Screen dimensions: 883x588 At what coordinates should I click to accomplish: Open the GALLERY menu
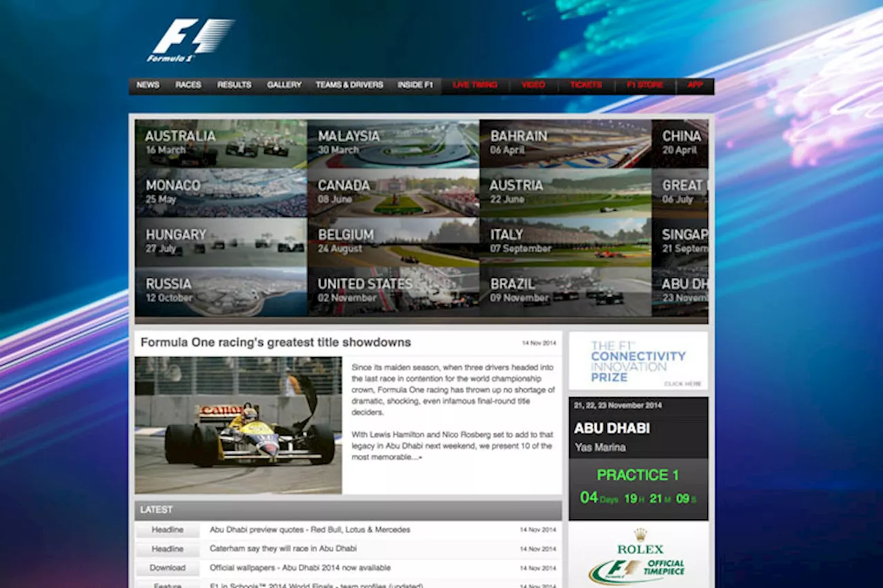(x=284, y=85)
